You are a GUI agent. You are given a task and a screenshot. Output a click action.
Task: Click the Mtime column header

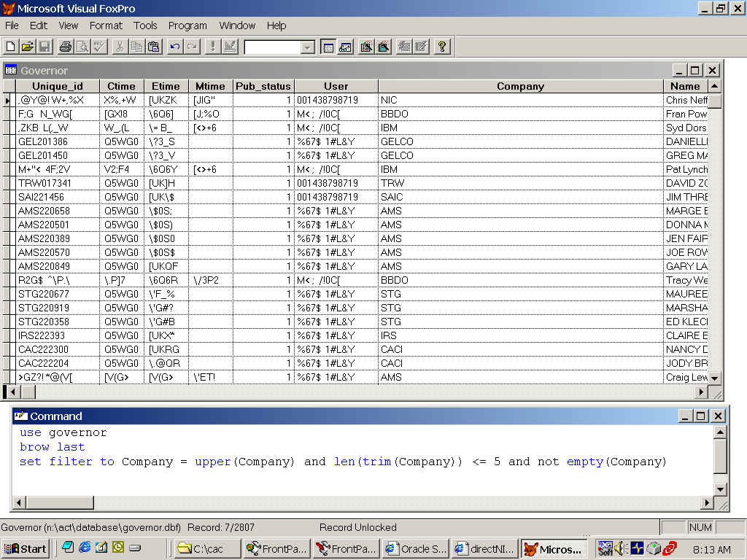(x=210, y=86)
